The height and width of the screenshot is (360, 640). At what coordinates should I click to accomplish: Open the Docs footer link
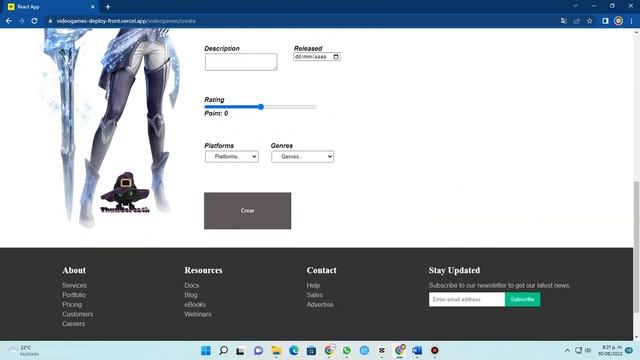click(191, 285)
